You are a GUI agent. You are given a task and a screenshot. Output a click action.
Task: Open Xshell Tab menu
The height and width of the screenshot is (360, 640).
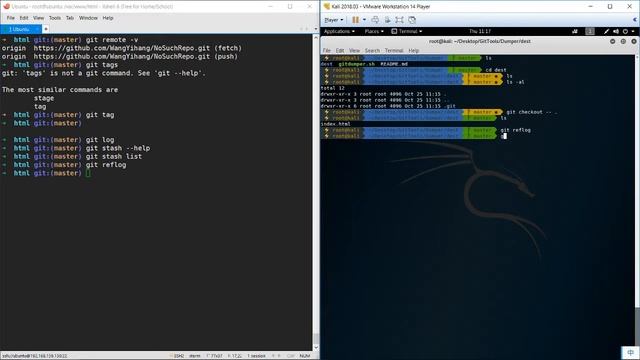[70, 18]
